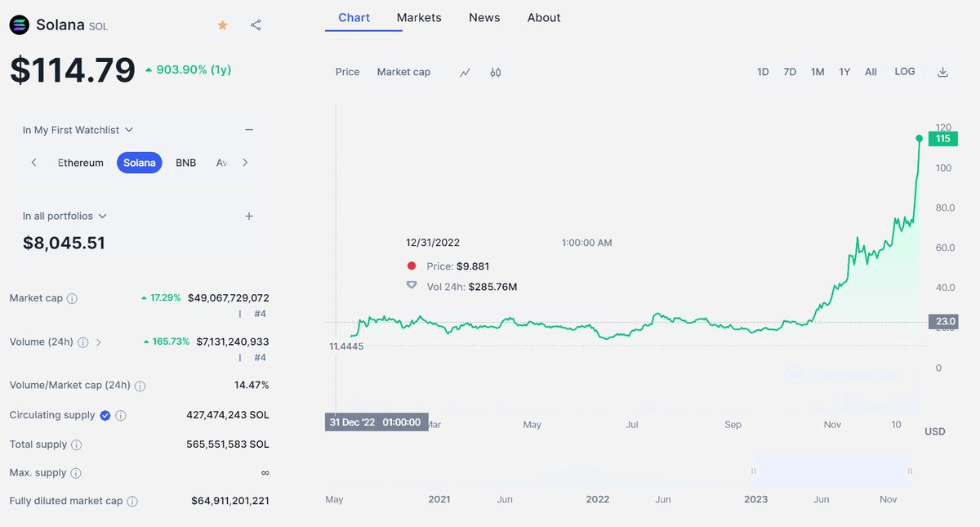
Task: Open the Market cap info icon
Action: tap(72, 299)
